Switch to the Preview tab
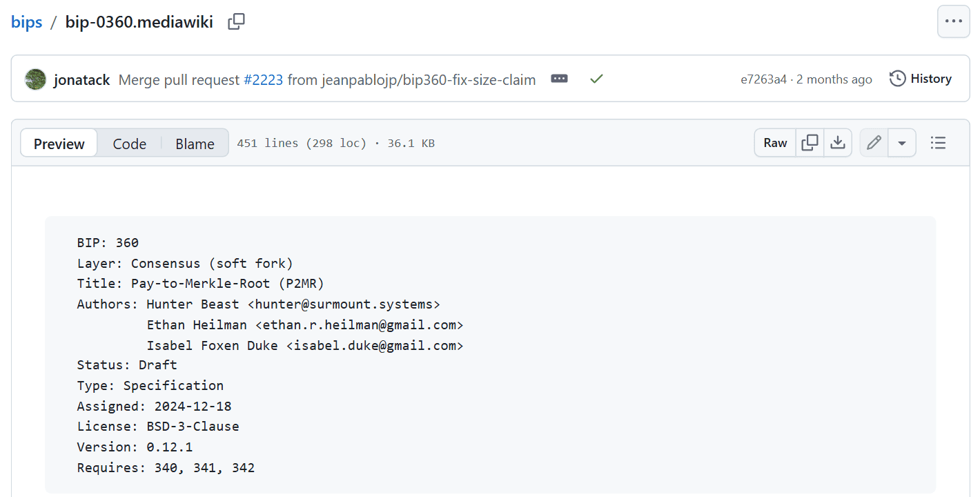This screenshot has width=980, height=497. (59, 144)
